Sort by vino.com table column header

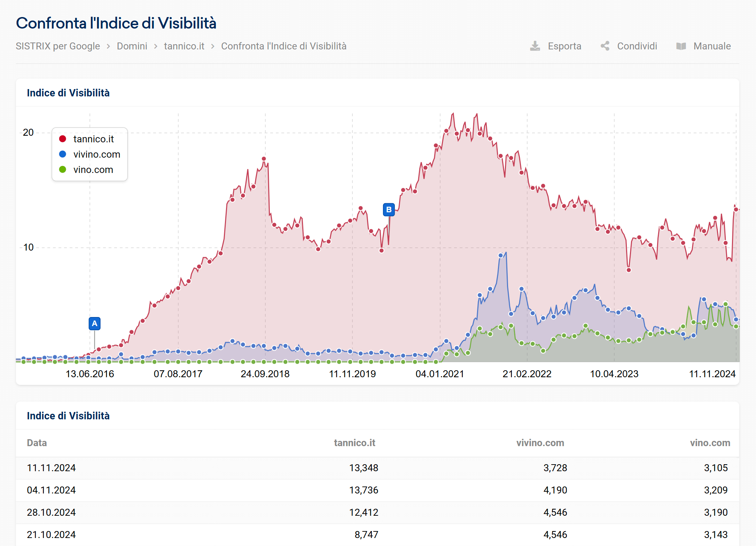pyautogui.click(x=710, y=443)
